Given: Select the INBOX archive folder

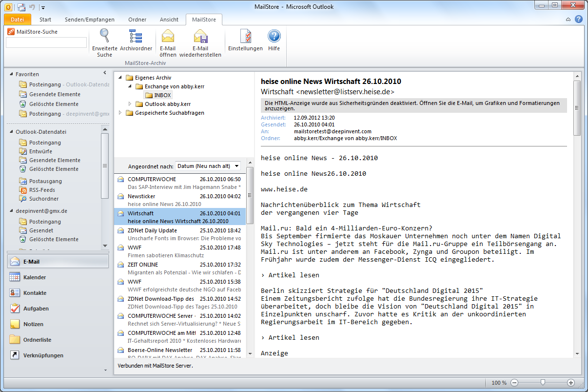Looking at the screenshot, I should pyautogui.click(x=162, y=95).
